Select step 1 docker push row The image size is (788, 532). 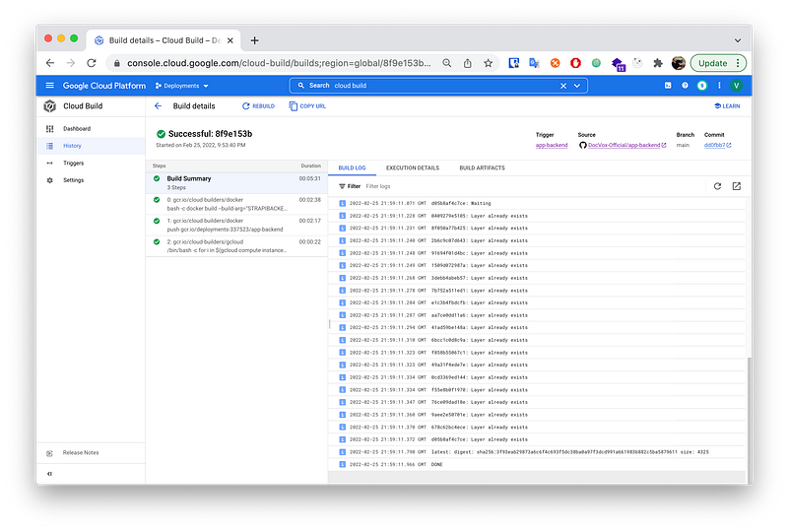[x=236, y=226]
